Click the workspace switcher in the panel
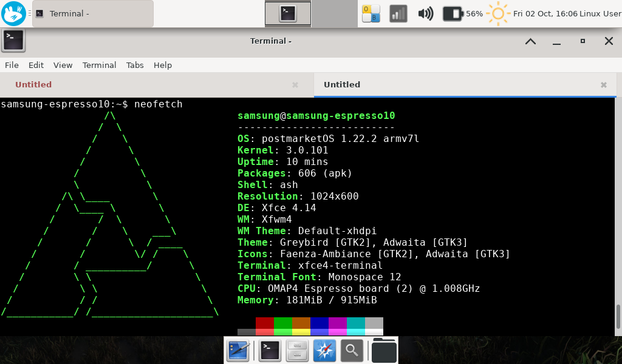The height and width of the screenshot is (364, 622). tap(371, 13)
